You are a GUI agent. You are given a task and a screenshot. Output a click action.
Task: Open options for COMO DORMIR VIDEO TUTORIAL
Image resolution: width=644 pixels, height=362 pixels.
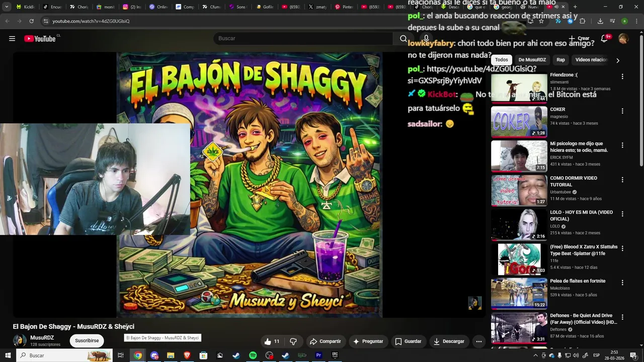pos(622,179)
